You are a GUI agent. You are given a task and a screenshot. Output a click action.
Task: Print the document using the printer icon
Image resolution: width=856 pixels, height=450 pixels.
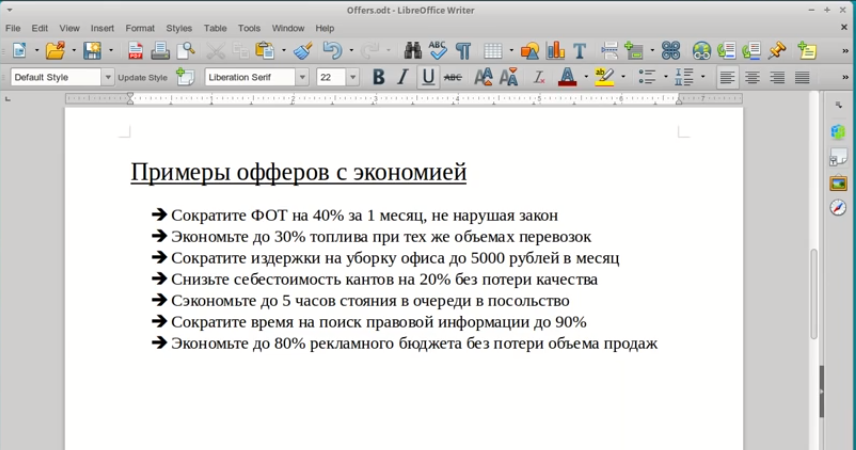pyautogui.click(x=160, y=51)
